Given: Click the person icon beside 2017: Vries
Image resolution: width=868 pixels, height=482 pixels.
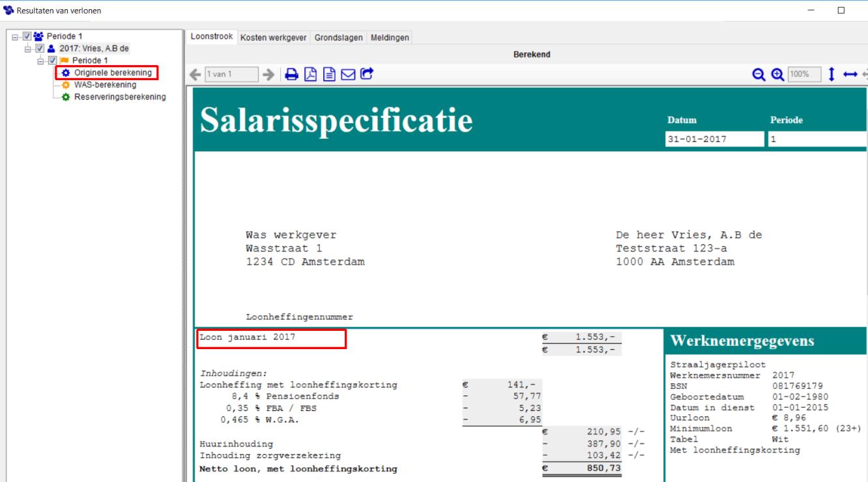Looking at the screenshot, I should [x=51, y=49].
